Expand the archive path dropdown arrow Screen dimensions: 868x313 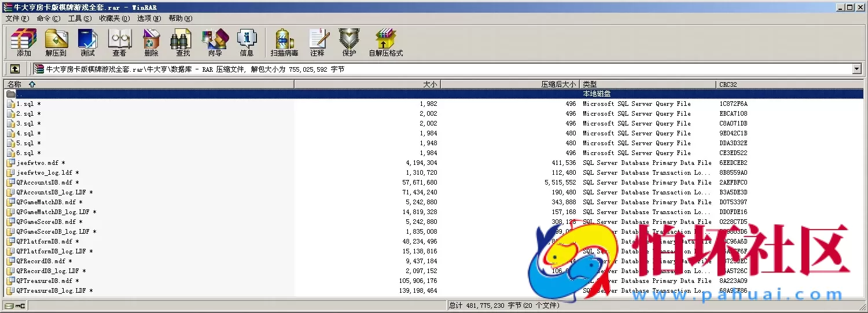pos(857,69)
